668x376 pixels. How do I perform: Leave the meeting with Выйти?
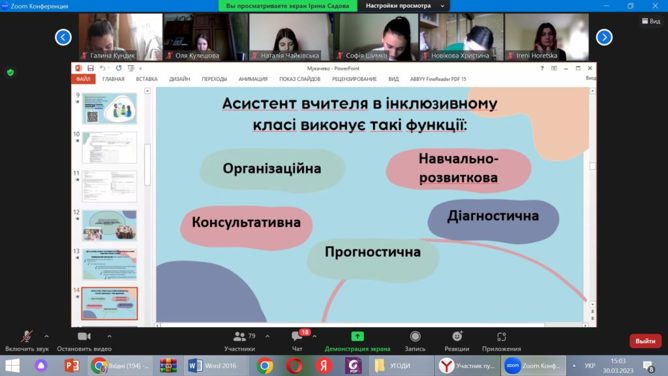coord(645,341)
